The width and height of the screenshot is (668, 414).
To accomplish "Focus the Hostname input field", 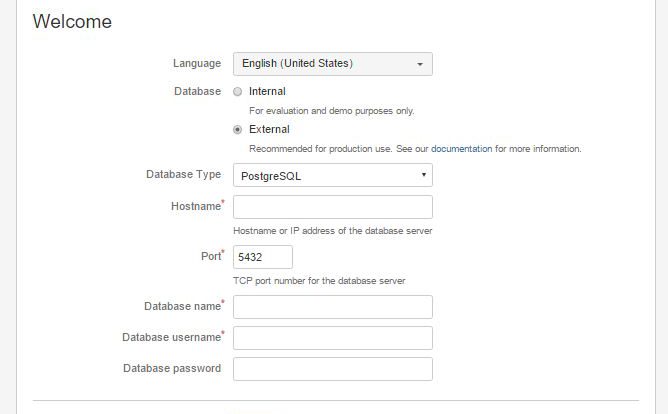I will pos(333,207).
